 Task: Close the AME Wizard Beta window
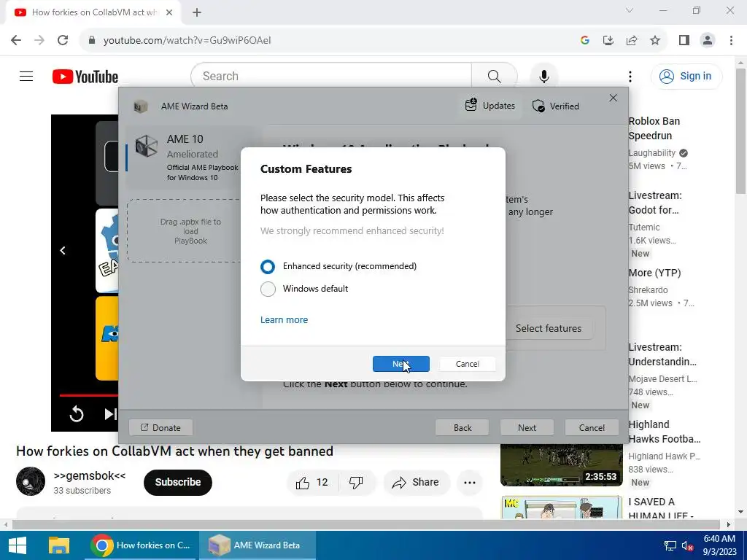[613, 98]
